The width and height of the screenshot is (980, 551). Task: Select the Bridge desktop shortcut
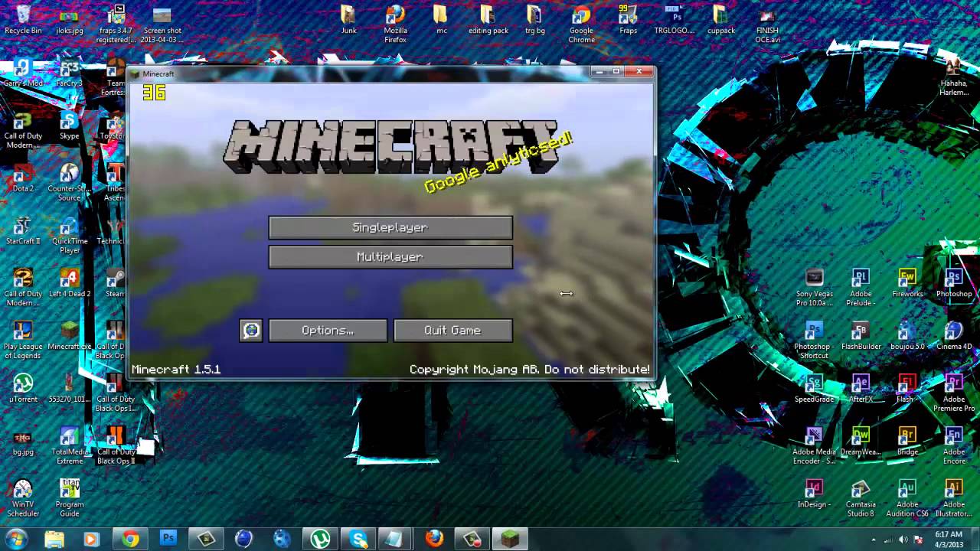[x=907, y=442]
